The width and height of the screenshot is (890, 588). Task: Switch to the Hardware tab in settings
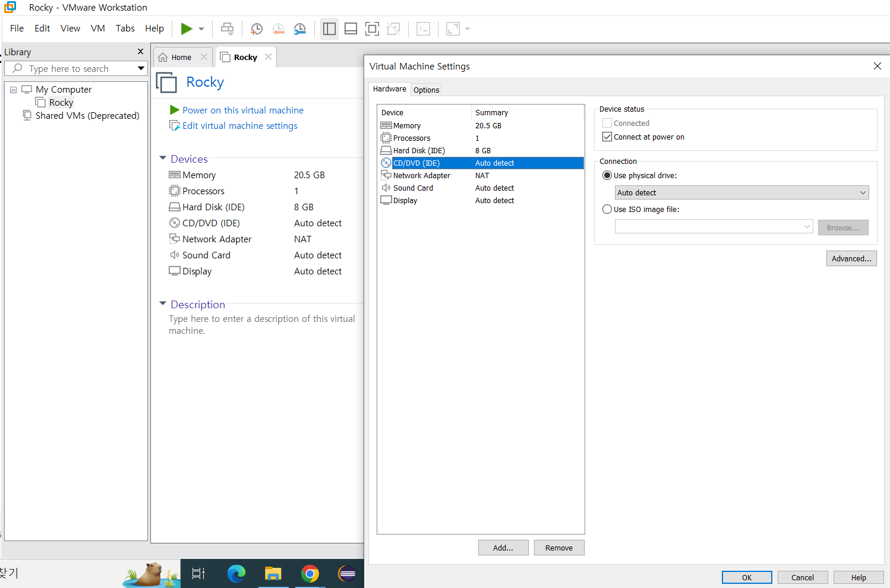pyautogui.click(x=390, y=88)
